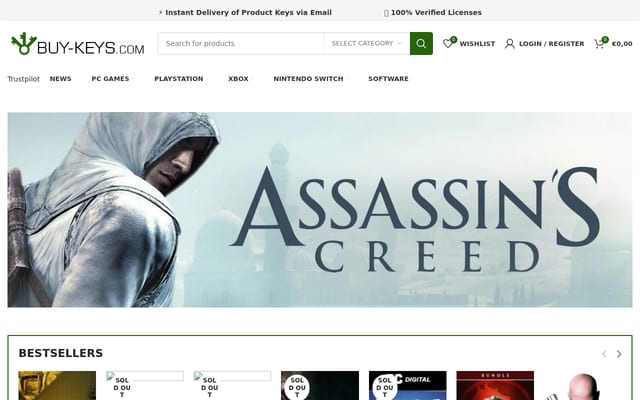
Task: Click the Buy-Keys.com logo
Action: pos(78,44)
